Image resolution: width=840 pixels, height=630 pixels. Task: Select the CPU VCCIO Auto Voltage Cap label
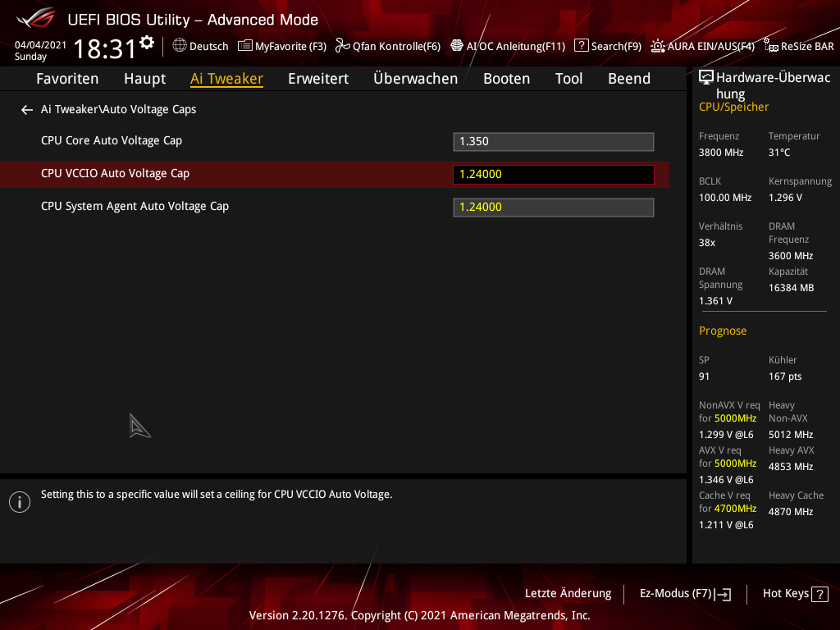pyautogui.click(x=115, y=174)
